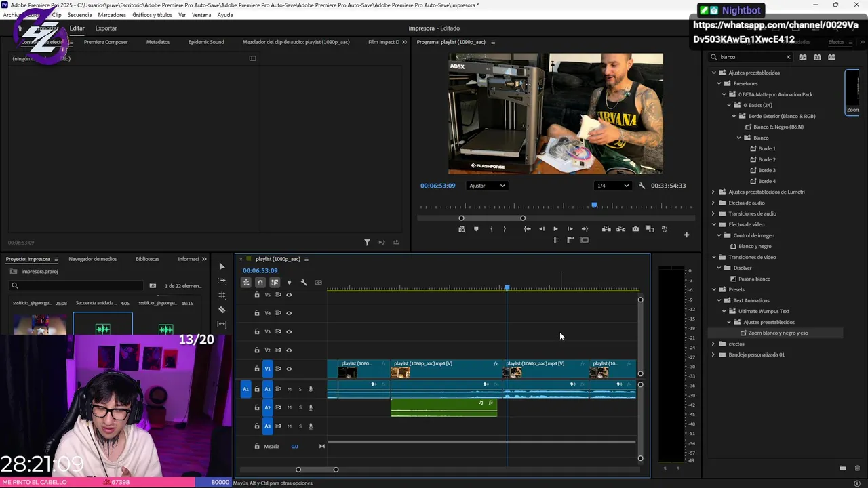Viewport: 868px width, 488px height.
Task: Click the Lift button in Program monitor
Action: tap(606, 229)
